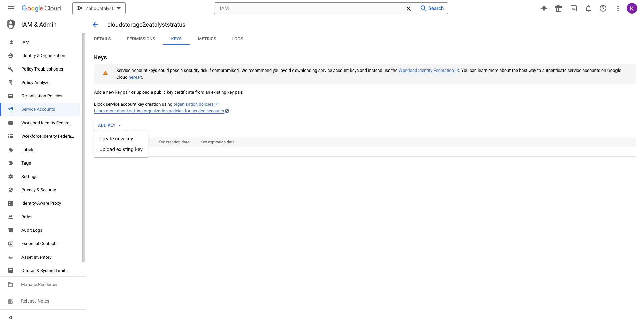The width and height of the screenshot is (644, 325).
Task: Sort by Key expiration date column header
Action: [x=217, y=142]
